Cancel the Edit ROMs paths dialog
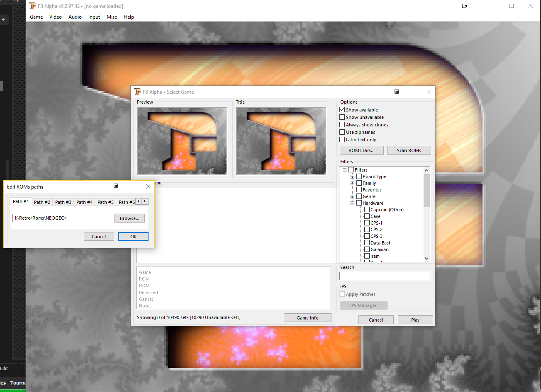The image size is (541, 392). click(x=99, y=237)
